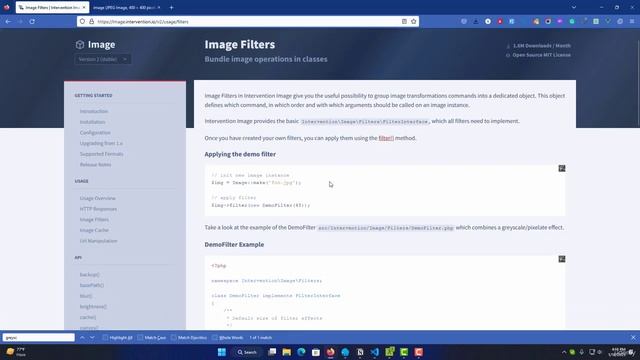
Task: Open blur() API page
Action: coord(86,296)
